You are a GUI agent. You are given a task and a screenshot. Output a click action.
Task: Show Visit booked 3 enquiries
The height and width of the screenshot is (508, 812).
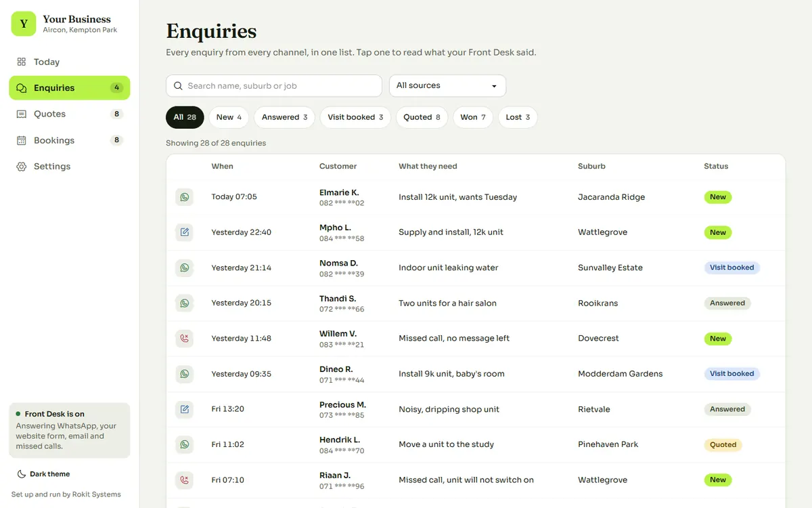tap(355, 117)
